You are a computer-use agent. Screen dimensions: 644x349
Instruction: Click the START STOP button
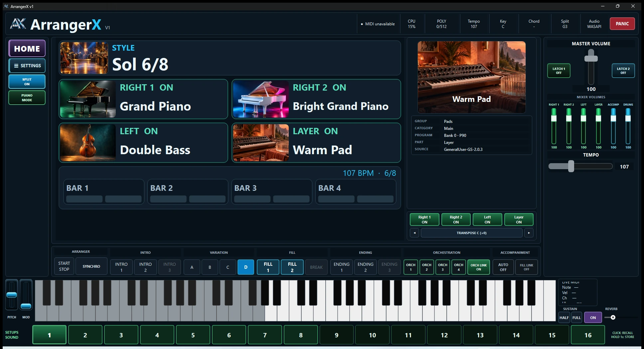64,266
